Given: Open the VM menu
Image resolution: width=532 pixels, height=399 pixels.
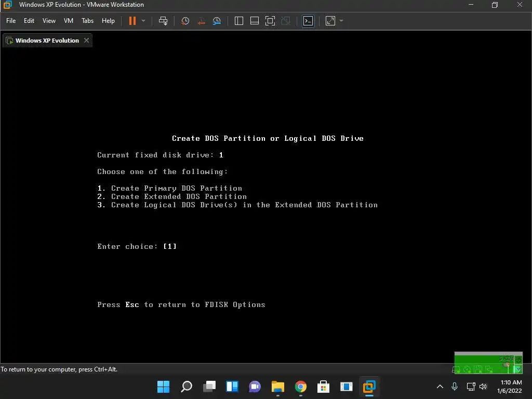Looking at the screenshot, I should [x=69, y=21].
